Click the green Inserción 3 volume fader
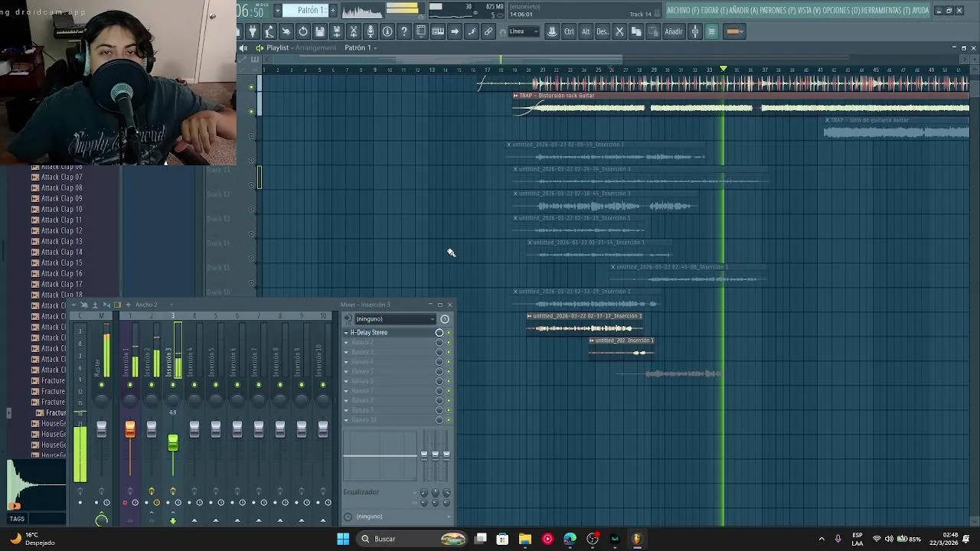The width and height of the screenshot is (980, 551). click(173, 443)
